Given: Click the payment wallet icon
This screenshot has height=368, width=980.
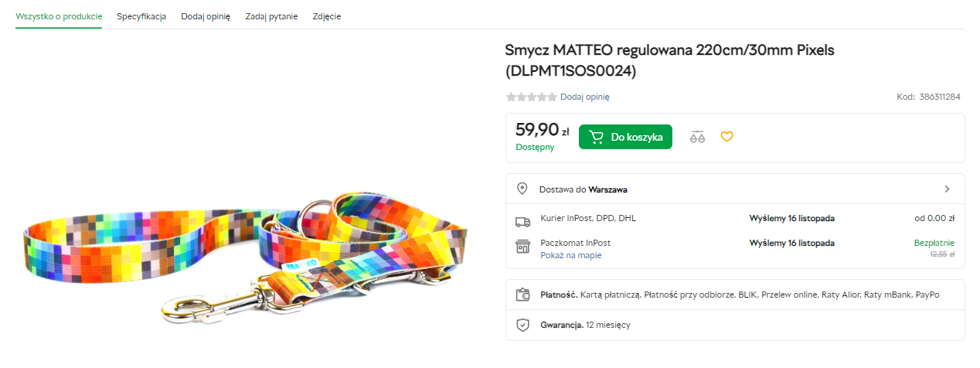Looking at the screenshot, I should coord(522,295).
